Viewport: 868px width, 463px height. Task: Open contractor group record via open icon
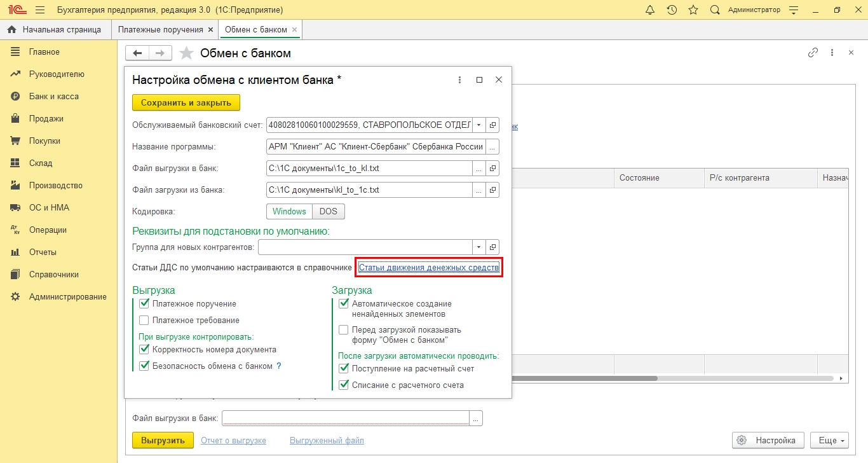pos(493,247)
